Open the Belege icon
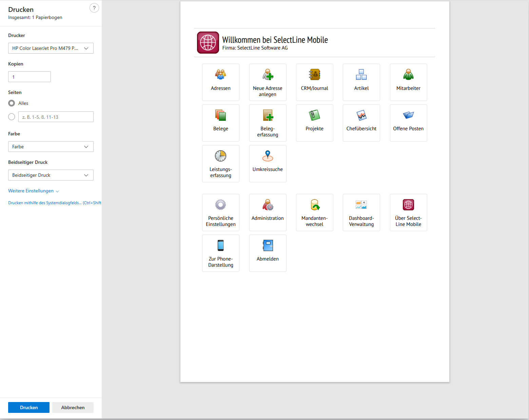This screenshot has width=529, height=420. pyautogui.click(x=220, y=115)
